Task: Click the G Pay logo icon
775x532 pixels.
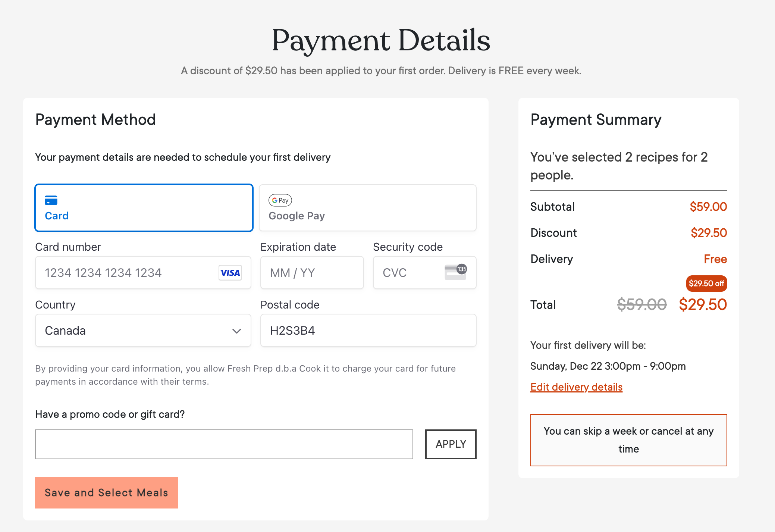Action: tap(280, 200)
